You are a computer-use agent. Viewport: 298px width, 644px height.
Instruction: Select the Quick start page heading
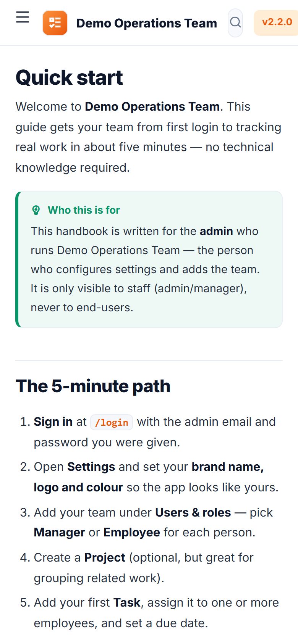[69, 77]
